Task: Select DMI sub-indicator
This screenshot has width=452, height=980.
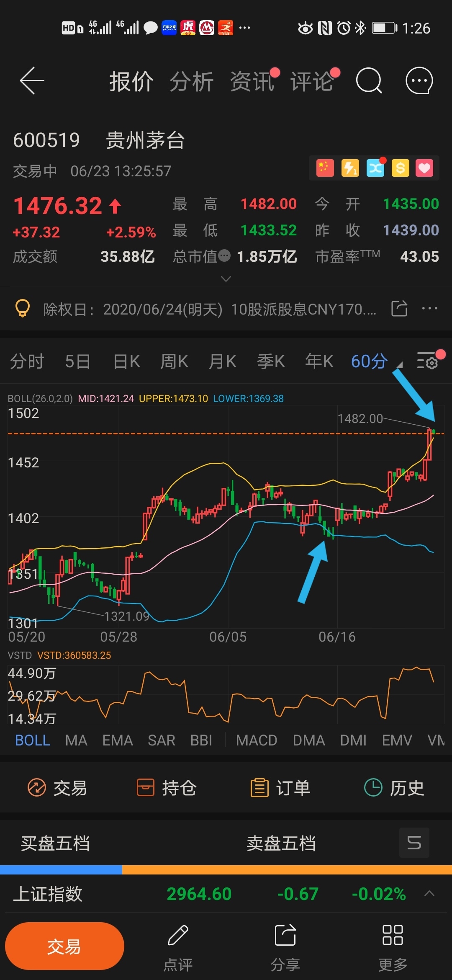Action: point(353,740)
